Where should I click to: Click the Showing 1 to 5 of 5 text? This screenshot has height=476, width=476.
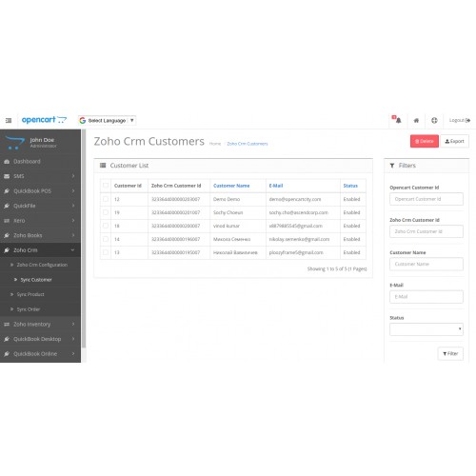[337, 268]
